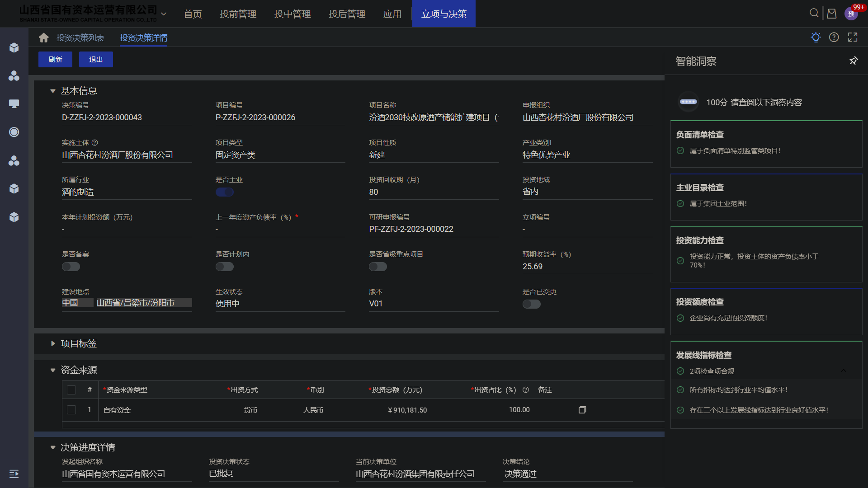Expand the 项目标签 section
Screen dimensions: 868x488
(53, 343)
